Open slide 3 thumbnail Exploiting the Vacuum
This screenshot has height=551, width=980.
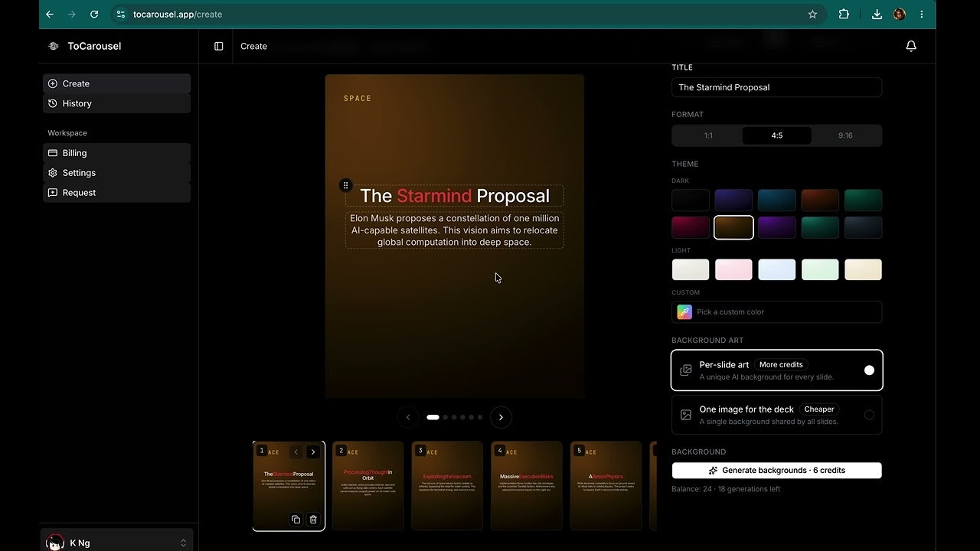447,485
